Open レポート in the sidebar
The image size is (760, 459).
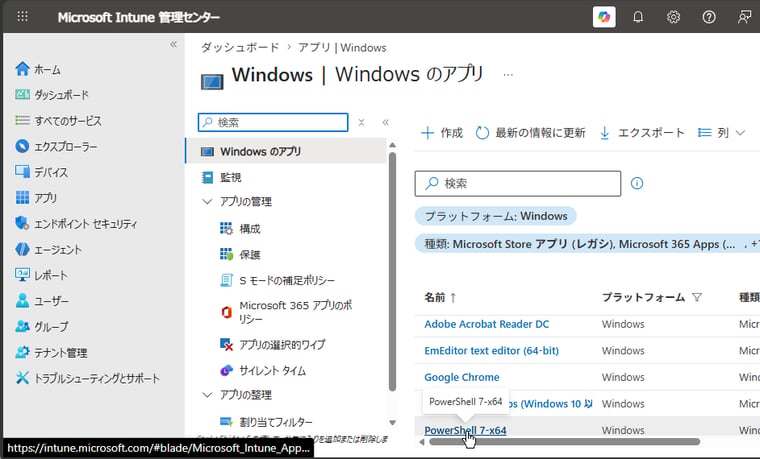[41, 275]
